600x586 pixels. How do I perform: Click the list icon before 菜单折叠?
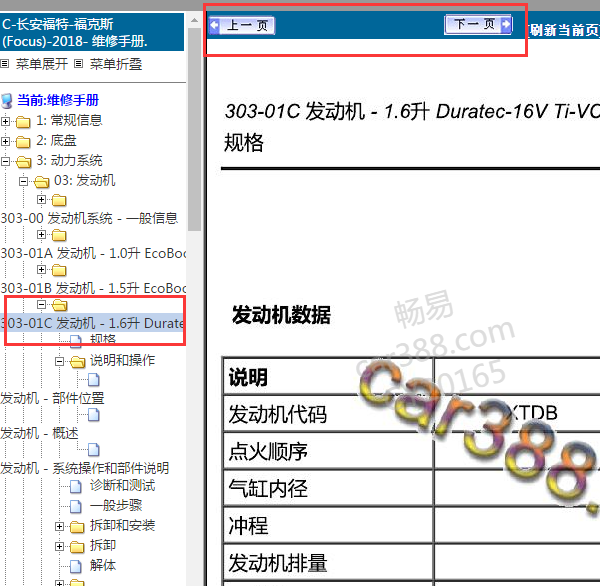coord(78,64)
